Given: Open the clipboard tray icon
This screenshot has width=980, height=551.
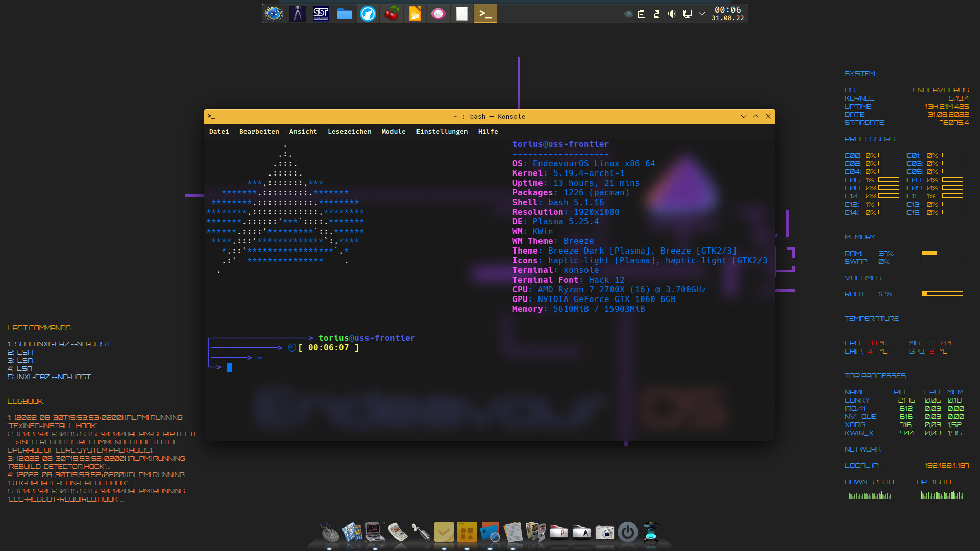Looking at the screenshot, I should coord(642,14).
